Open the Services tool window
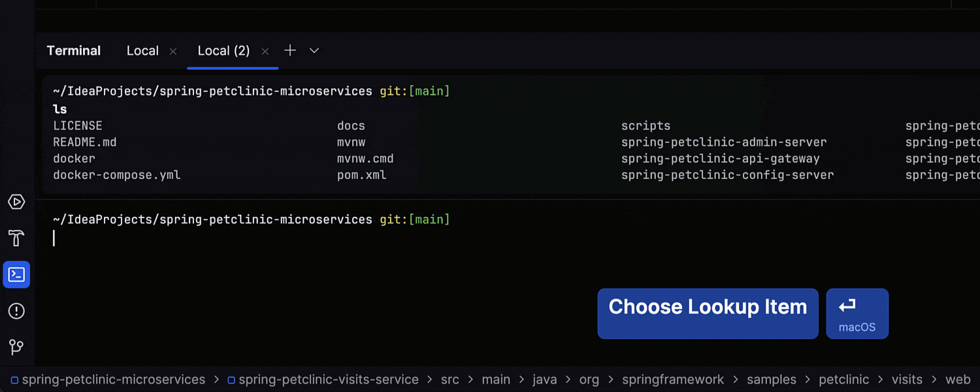 coord(16,201)
